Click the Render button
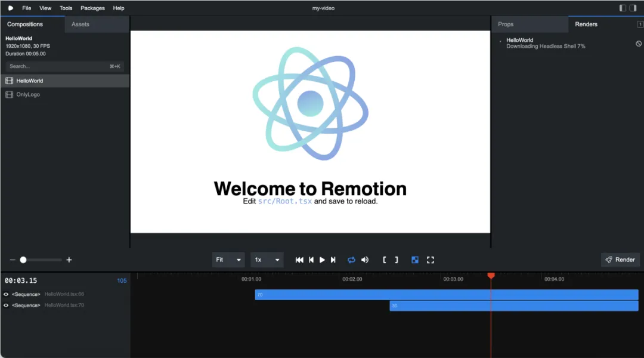Image resolution: width=644 pixels, height=358 pixels. (621, 260)
